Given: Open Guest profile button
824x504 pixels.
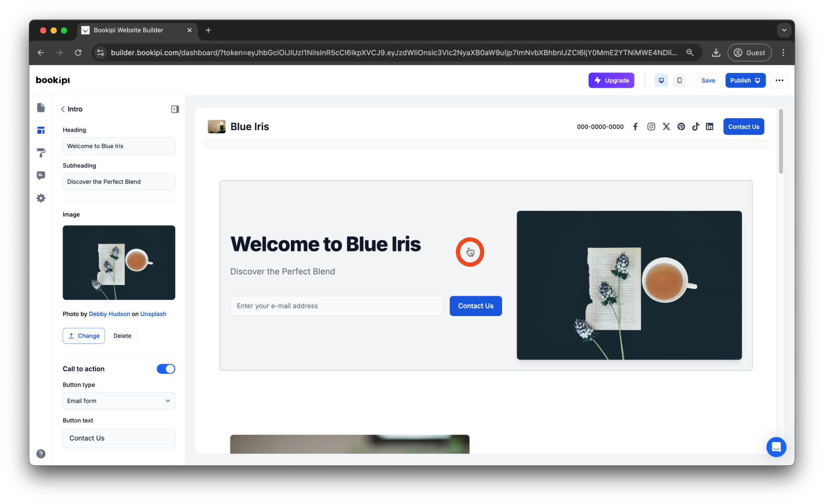Looking at the screenshot, I should coord(749,52).
